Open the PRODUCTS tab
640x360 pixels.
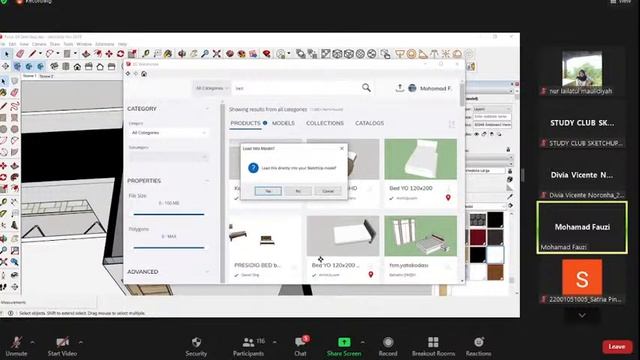pos(245,123)
